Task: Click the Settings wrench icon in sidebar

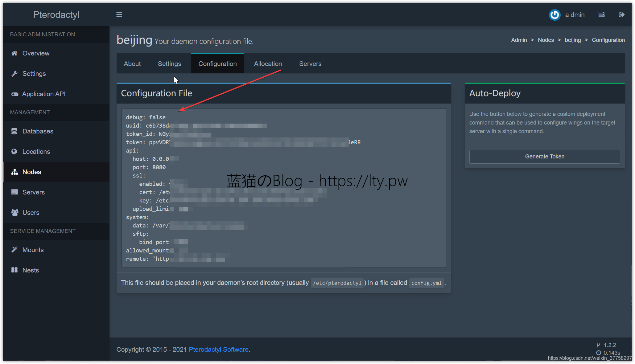Action: pyautogui.click(x=14, y=74)
